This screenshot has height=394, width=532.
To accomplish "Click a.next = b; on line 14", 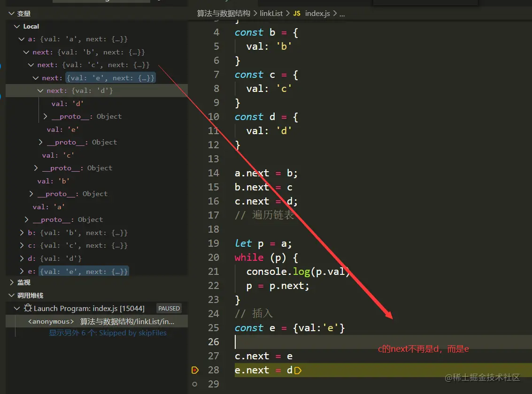I will [266, 174].
